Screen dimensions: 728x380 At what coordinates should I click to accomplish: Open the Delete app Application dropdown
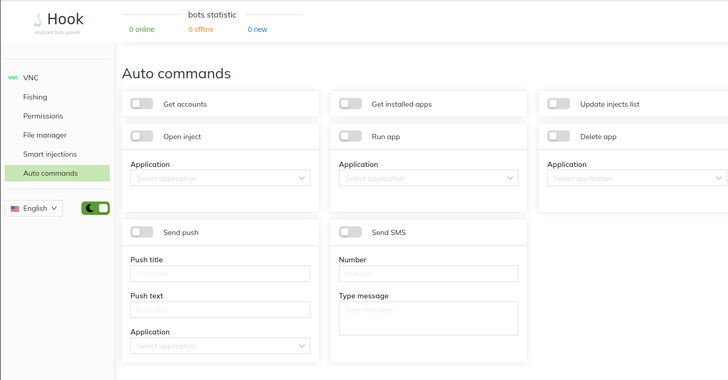[637, 178]
